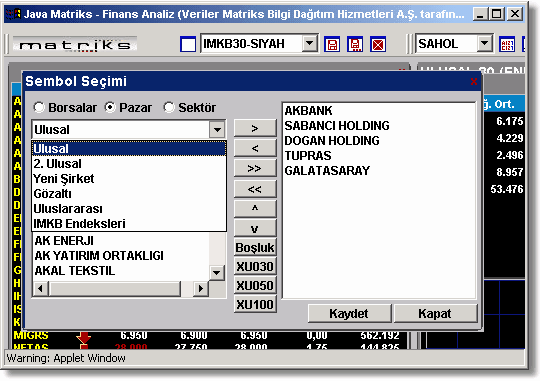Click the < remove symbol button
Screen dimensions: 540x381
point(255,148)
